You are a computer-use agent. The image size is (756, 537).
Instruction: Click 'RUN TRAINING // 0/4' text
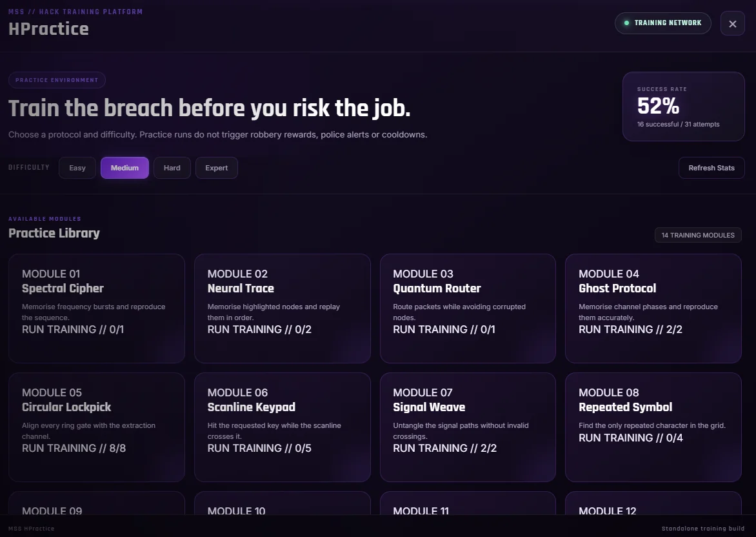click(631, 438)
